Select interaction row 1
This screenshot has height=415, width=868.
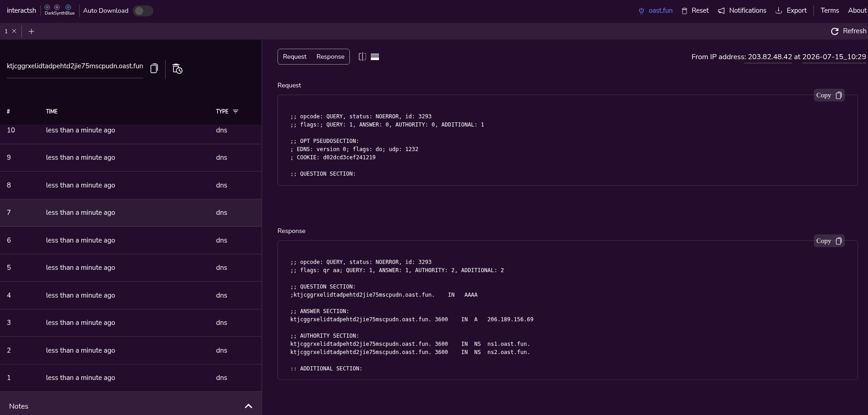pyautogui.click(x=131, y=378)
